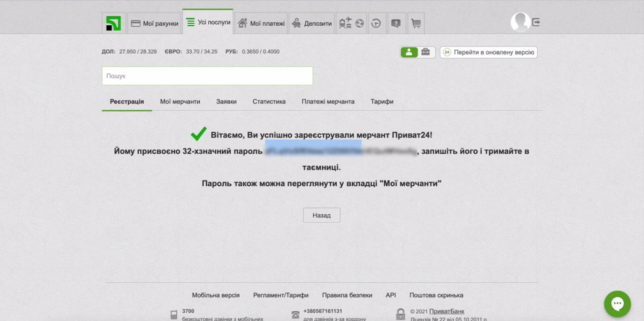Screen dimensions: 644x321
Task: Open the Поштова скринька footer link
Action: tap(436, 295)
